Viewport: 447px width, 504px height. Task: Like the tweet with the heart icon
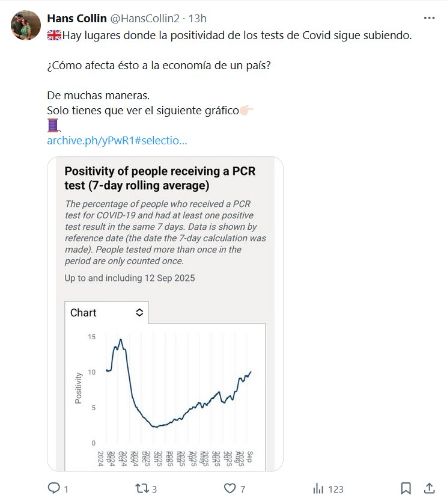(x=230, y=488)
